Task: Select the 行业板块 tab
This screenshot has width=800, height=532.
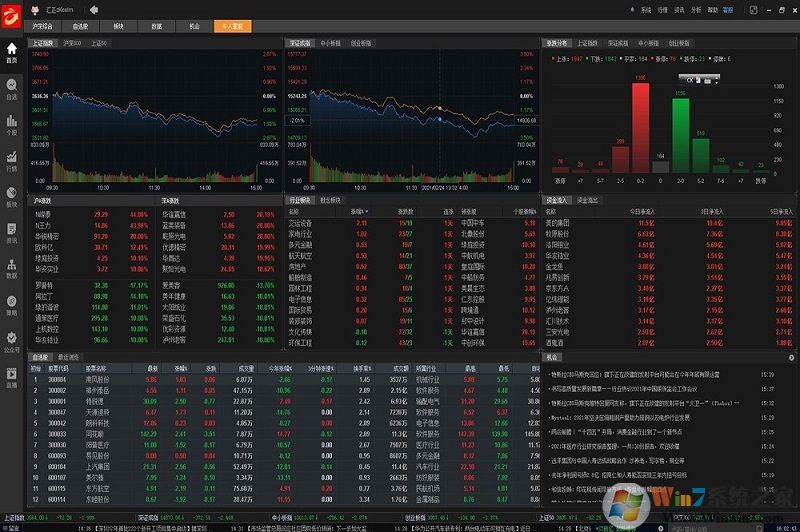Action: pos(300,200)
